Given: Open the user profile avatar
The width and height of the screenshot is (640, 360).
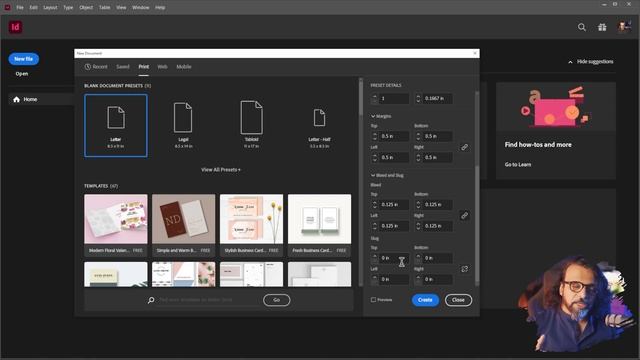Looking at the screenshot, I should point(624,27).
